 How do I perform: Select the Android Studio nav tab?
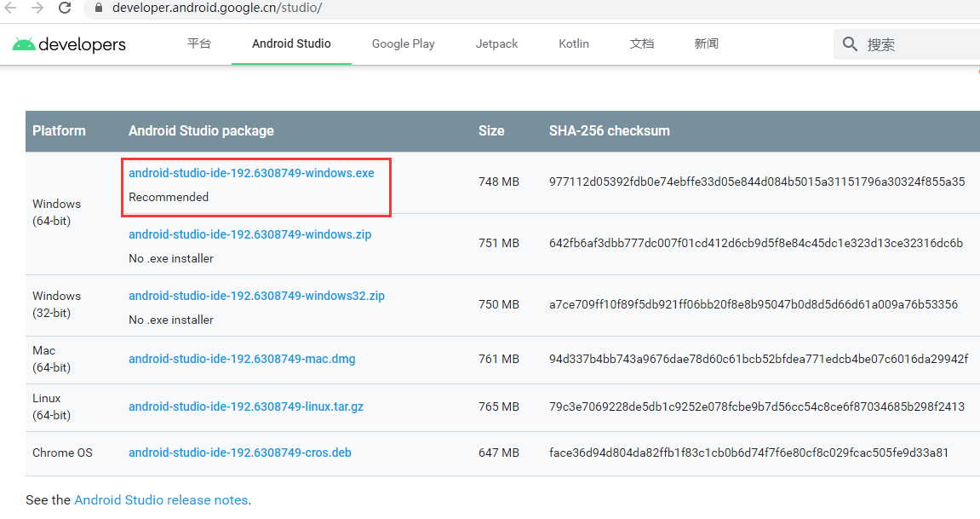pyautogui.click(x=291, y=43)
